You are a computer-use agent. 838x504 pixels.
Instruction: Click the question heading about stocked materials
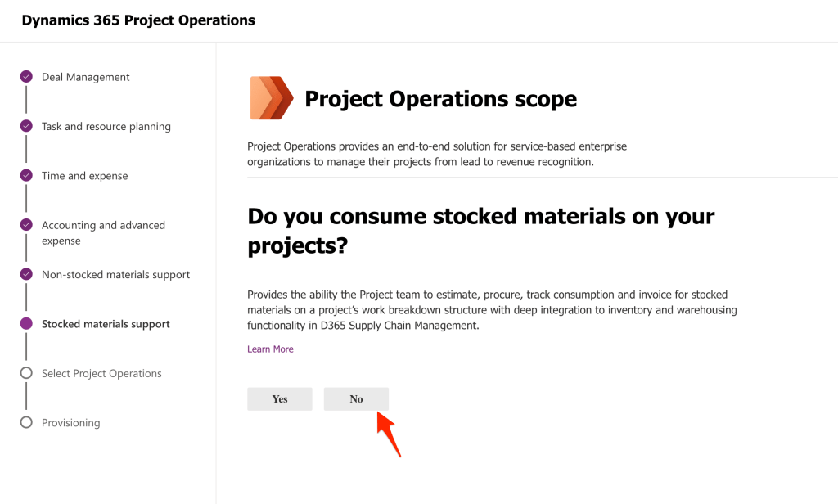pos(481,232)
